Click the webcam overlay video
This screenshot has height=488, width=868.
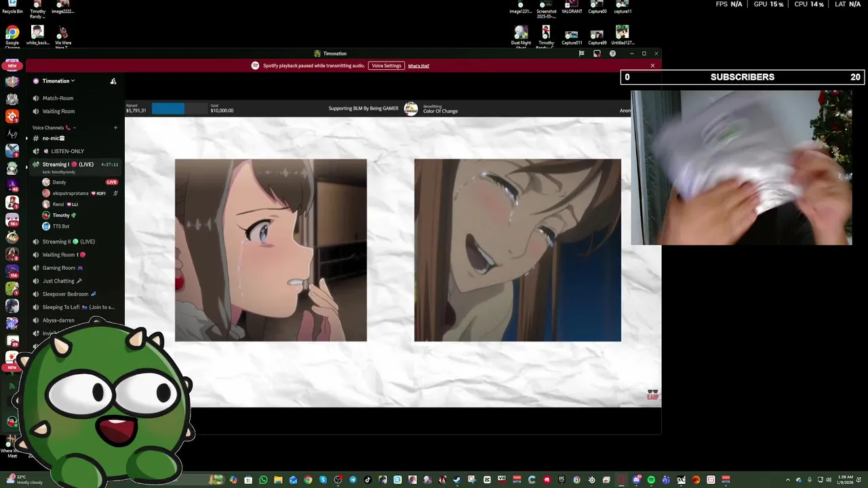tap(741, 167)
